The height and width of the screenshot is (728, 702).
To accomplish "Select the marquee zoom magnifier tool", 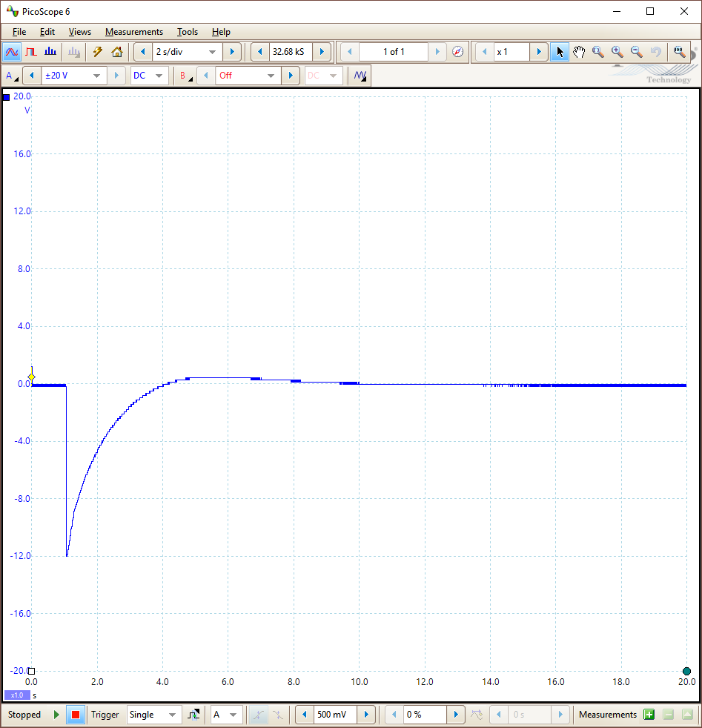I will click(x=598, y=52).
